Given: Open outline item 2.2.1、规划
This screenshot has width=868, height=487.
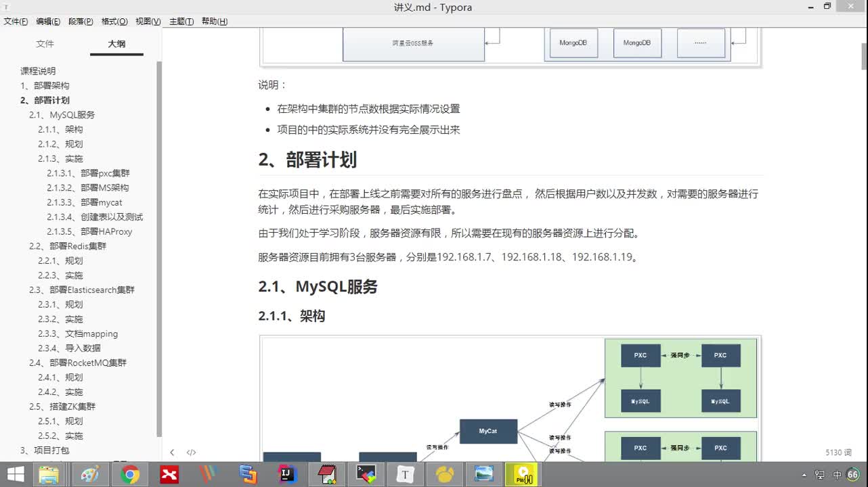Looking at the screenshot, I should 60,261.
